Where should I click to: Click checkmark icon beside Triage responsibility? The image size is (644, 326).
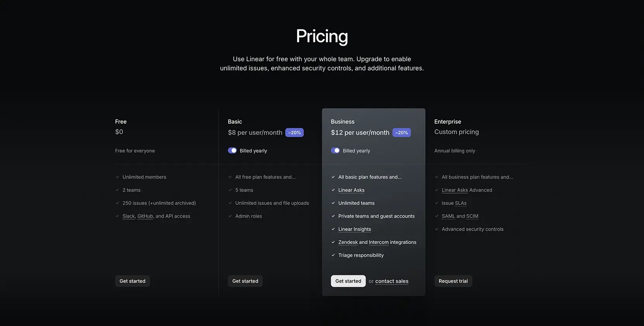tap(333, 255)
